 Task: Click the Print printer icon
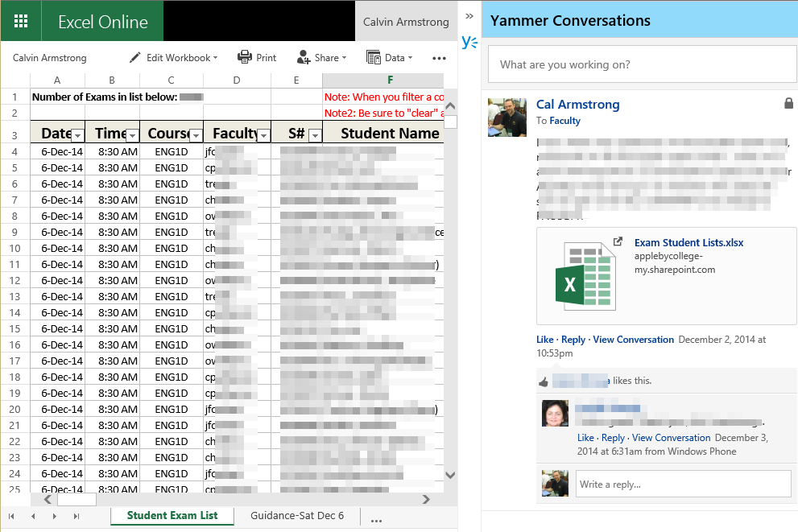pos(245,57)
